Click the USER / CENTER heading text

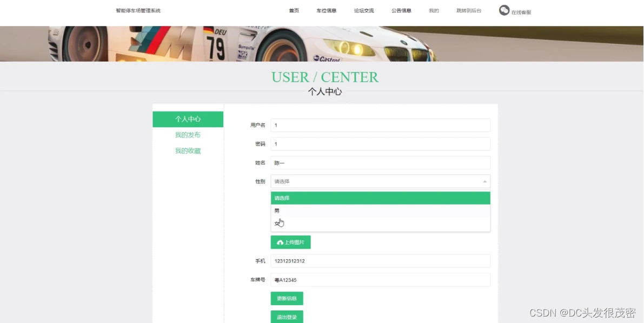[325, 77]
